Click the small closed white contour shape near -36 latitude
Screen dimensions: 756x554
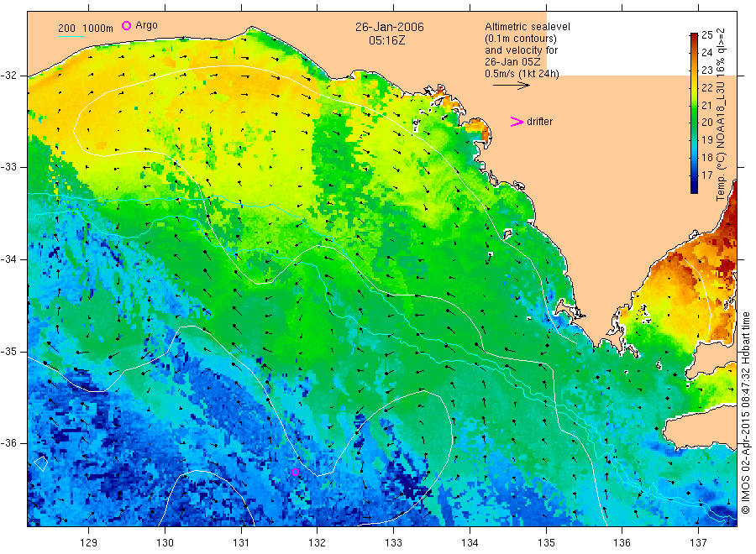pos(41,463)
